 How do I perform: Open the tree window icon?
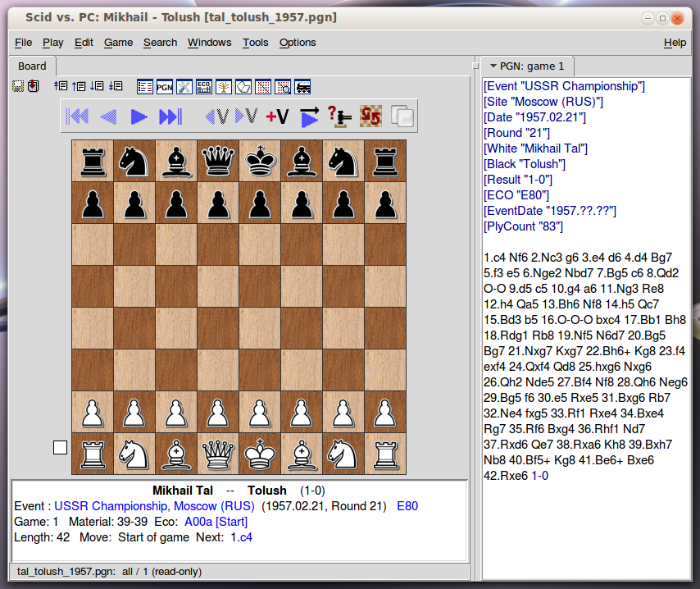(223, 87)
